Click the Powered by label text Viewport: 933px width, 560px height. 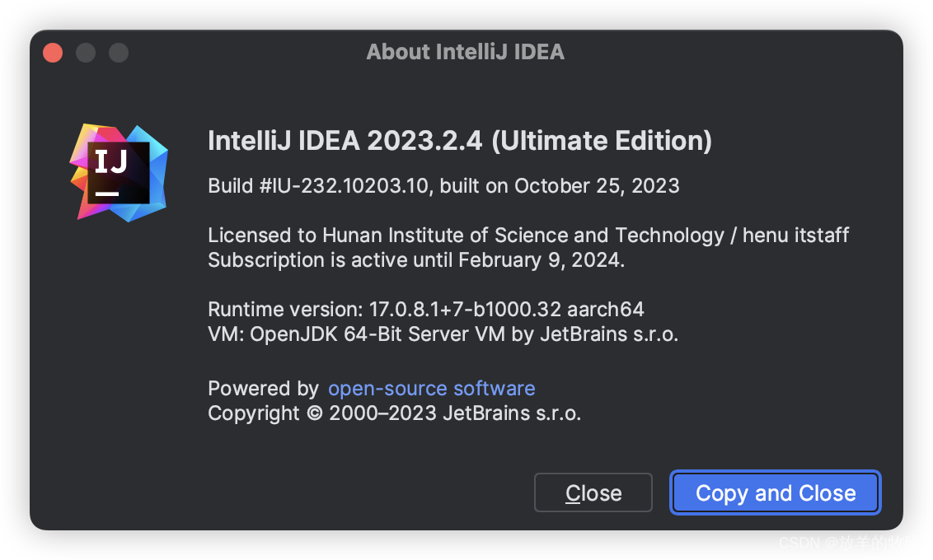pos(261,388)
